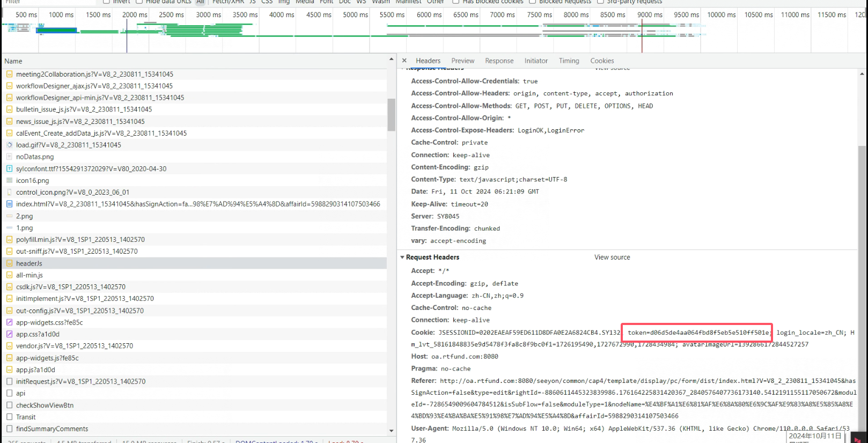Click the spinner icon beside load.gif request
868x443 pixels.
coord(9,145)
